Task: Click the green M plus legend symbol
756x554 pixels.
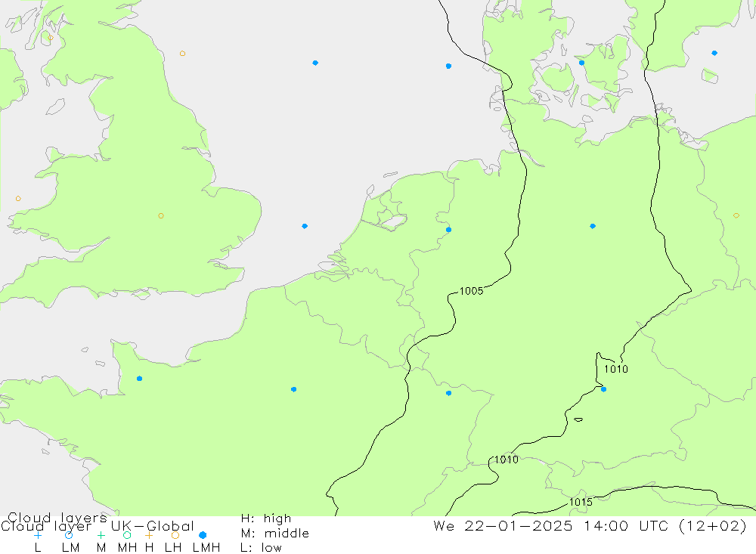Action: [101, 535]
